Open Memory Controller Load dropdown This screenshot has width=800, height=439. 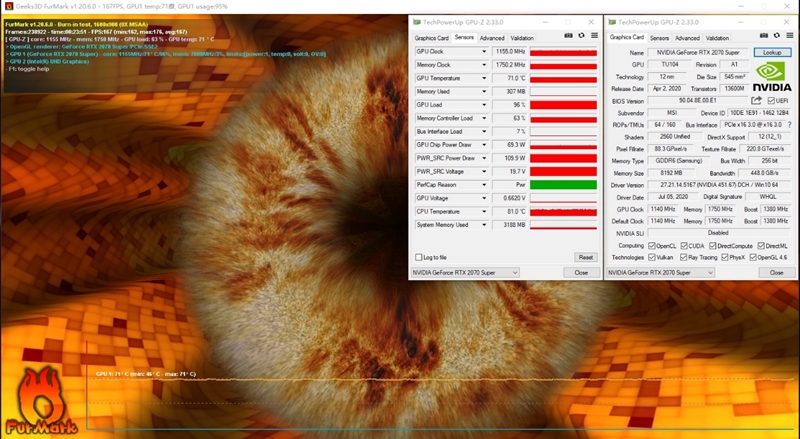click(x=484, y=118)
